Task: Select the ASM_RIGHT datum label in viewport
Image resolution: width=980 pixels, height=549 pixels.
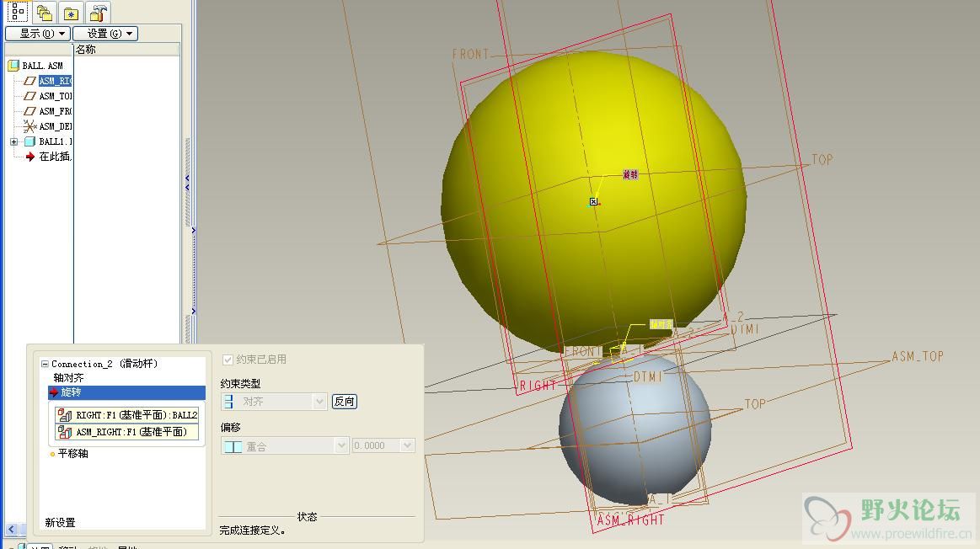Action: click(x=630, y=520)
